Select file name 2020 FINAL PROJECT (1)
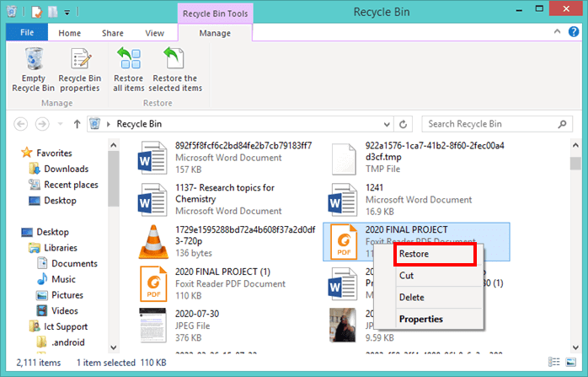Screen dimensions: 588x377 coord(222,272)
